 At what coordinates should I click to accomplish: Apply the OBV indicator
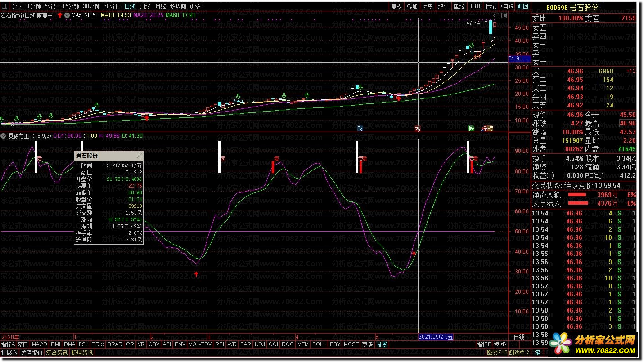[x=154, y=344]
